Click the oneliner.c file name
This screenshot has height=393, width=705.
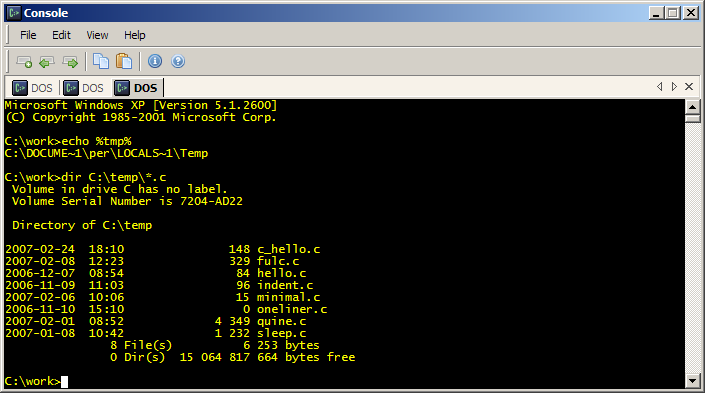tap(292, 309)
